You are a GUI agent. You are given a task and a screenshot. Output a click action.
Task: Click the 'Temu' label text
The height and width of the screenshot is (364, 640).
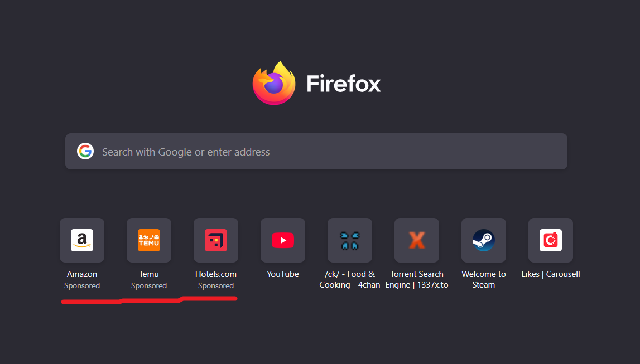click(x=149, y=274)
